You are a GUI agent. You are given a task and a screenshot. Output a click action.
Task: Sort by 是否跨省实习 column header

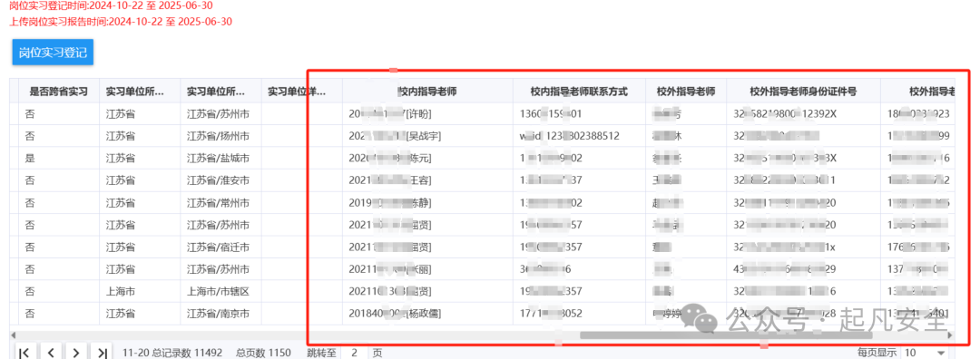pos(59,92)
